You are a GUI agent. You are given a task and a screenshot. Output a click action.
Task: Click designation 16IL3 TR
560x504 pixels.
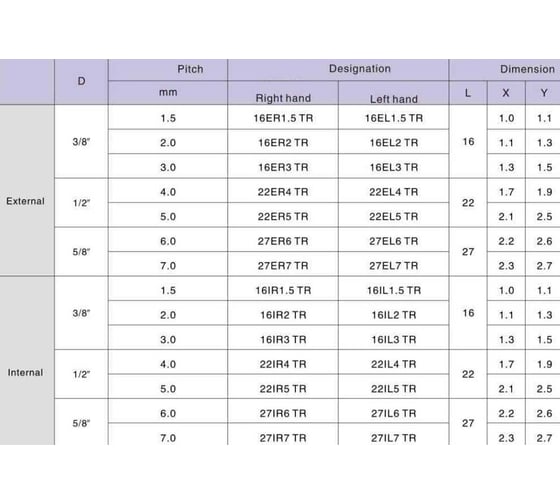(x=394, y=339)
